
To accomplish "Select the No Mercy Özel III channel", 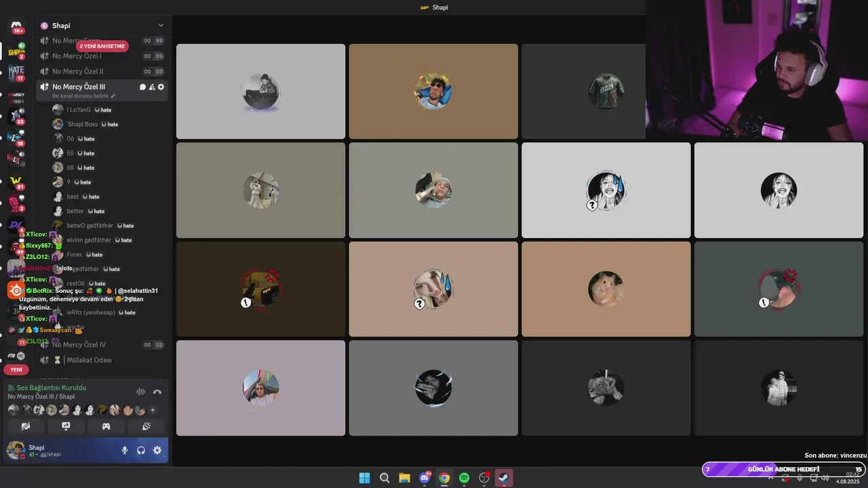I will point(102,90).
